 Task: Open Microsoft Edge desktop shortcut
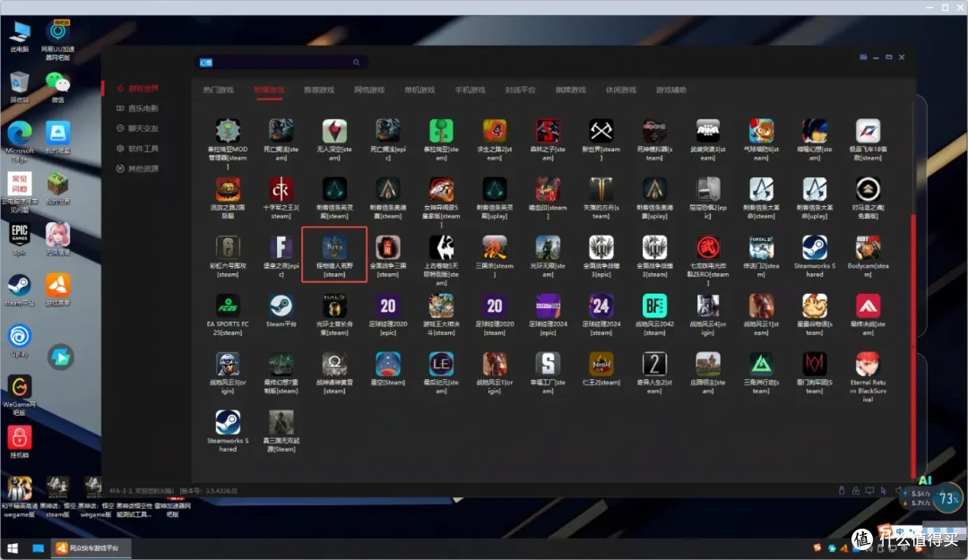click(19, 141)
